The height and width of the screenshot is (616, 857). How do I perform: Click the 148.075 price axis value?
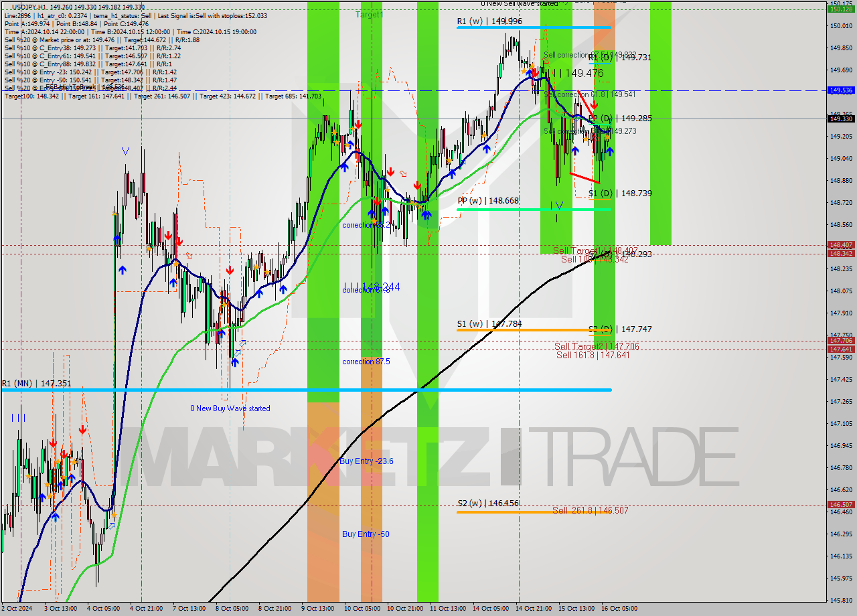click(840, 291)
